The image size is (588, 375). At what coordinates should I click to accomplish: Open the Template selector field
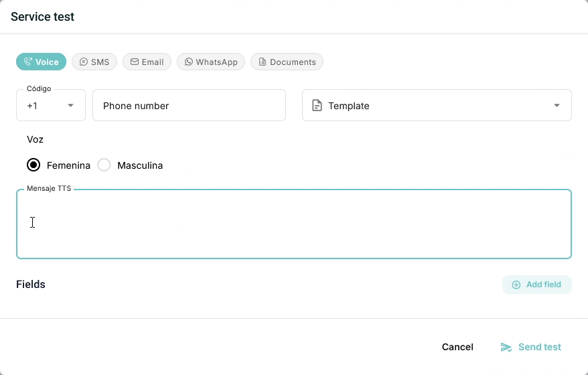point(437,105)
